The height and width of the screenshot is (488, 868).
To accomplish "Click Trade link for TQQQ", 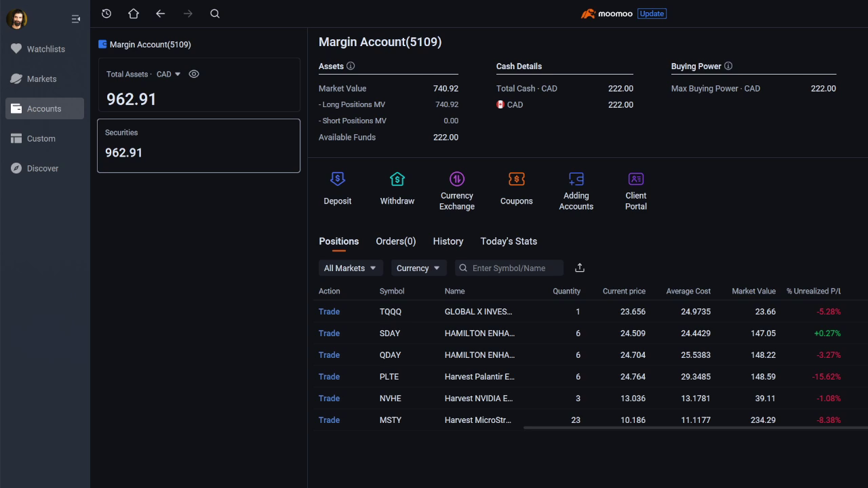I will coord(329,312).
